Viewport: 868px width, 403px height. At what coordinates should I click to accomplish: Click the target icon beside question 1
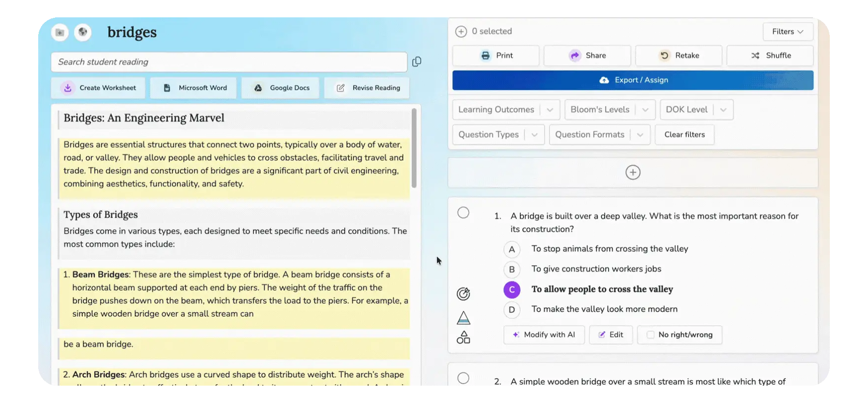click(x=463, y=294)
